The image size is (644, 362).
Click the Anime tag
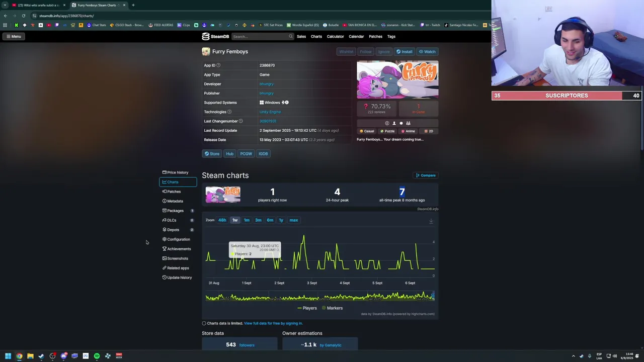click(408, 131)
